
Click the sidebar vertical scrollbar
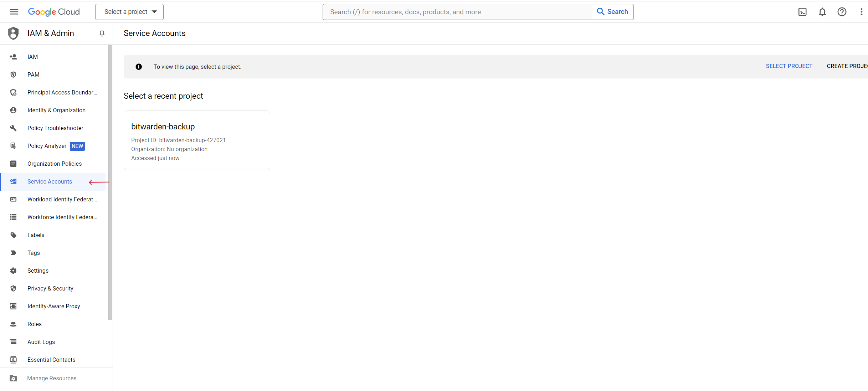coord(110,182)
